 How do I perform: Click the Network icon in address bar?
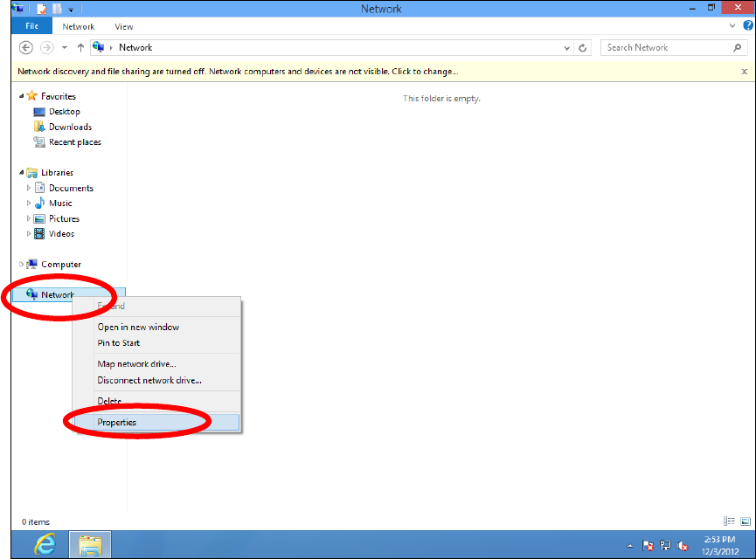99,47
